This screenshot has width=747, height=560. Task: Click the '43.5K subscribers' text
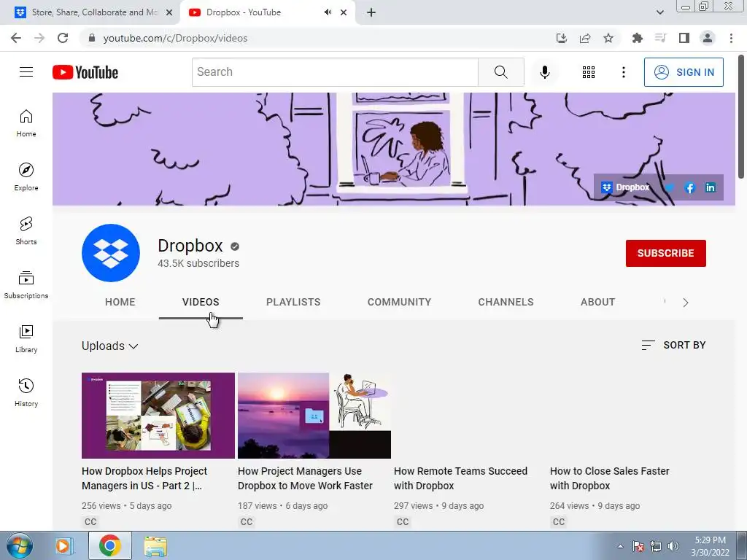198,263
